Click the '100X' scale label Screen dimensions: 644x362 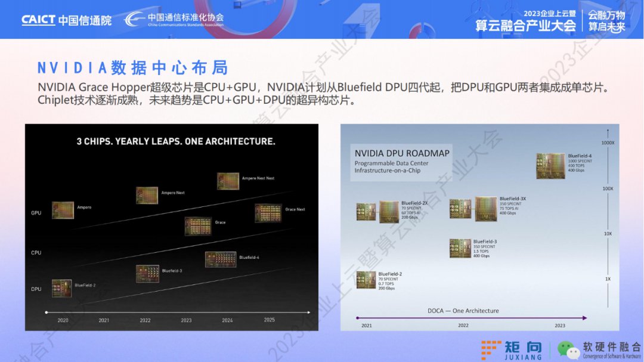(x=608, y=188)
